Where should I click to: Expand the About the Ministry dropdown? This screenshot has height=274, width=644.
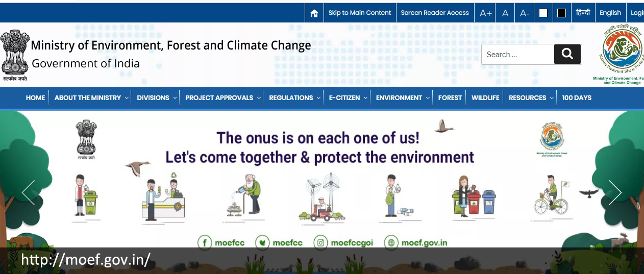[91, 97]
